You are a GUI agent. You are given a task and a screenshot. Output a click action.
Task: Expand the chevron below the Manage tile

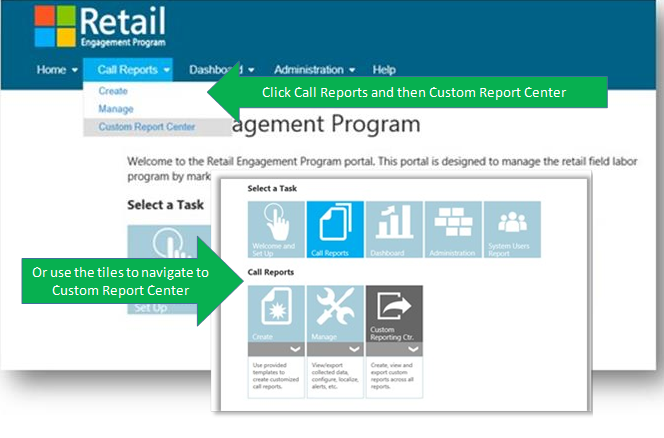[x=354, y=351]
